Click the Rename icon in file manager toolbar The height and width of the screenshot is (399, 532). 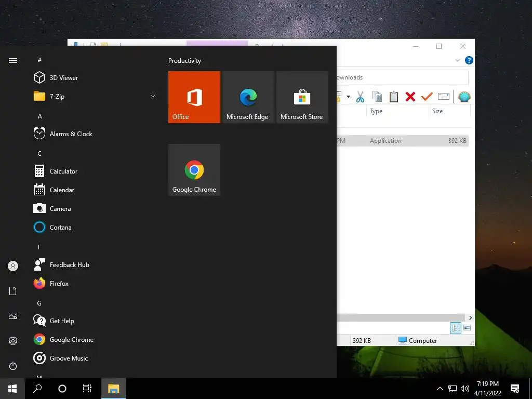444,97
